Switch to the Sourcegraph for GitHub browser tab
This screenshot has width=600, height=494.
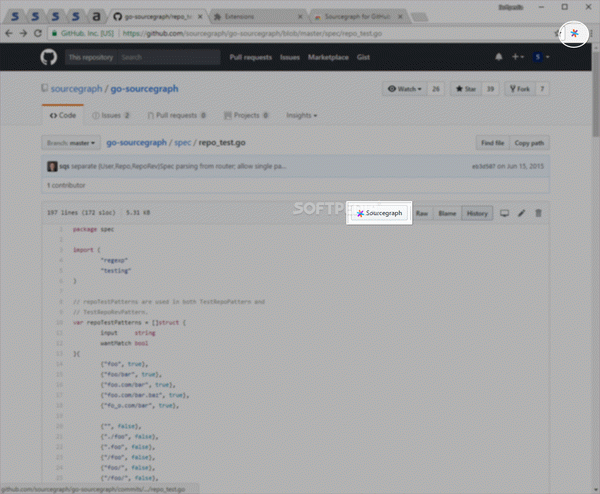pos(359,17)
